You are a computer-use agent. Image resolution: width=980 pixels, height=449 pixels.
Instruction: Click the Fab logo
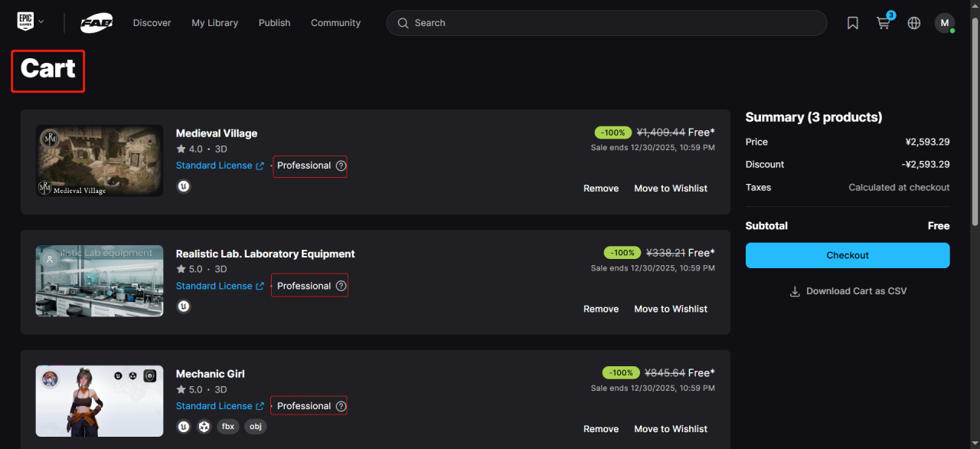point(97,23)
